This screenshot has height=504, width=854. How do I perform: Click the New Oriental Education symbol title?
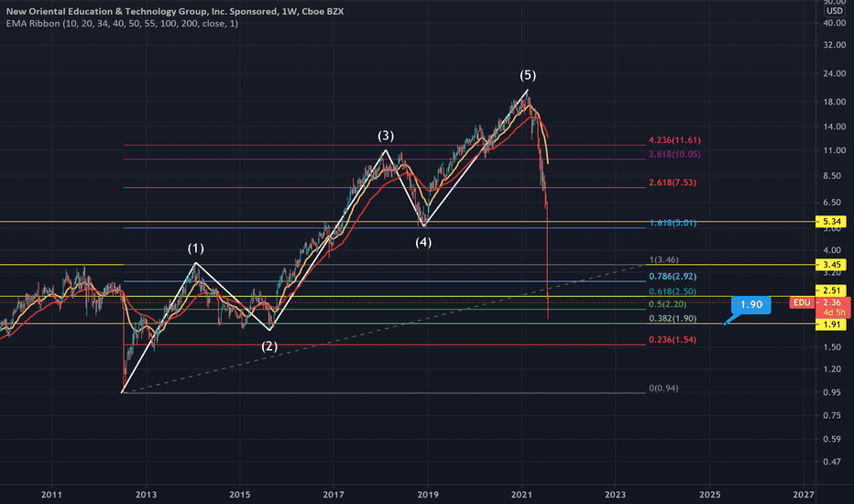[x=175, y=11]
